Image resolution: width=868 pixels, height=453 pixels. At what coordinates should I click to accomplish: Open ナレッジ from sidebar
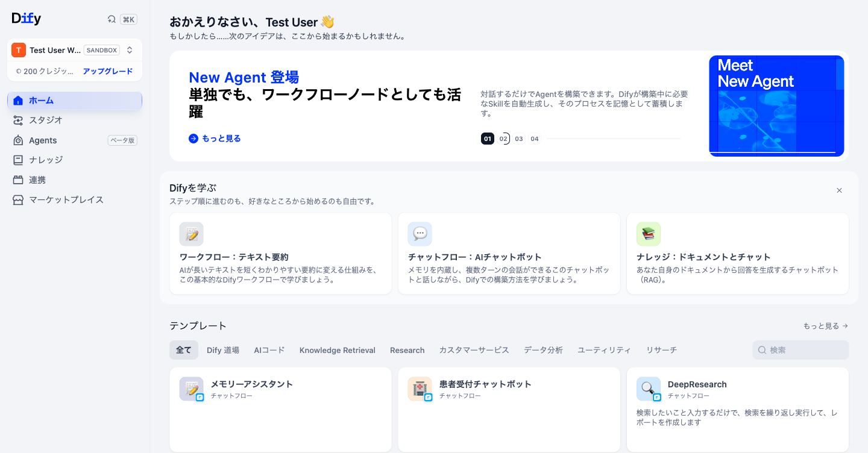pyautogui.click(x=75, y=160)
